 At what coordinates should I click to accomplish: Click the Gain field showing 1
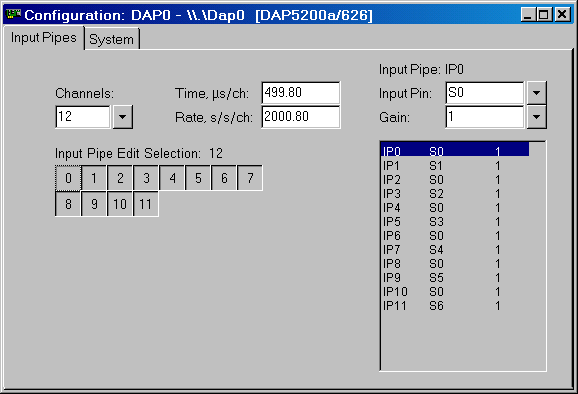pyautogui.click(x=485, y=117)
